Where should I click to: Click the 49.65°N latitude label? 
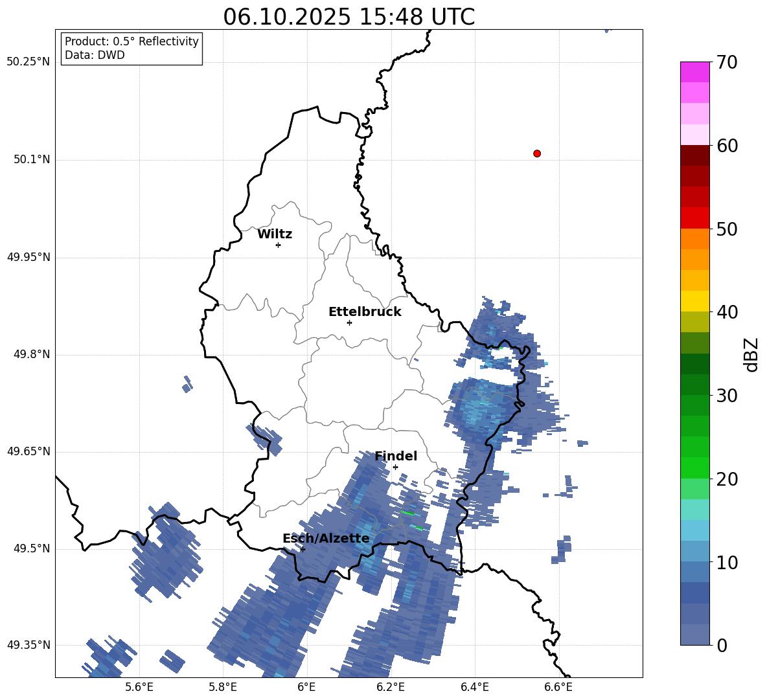pyautogui.click(x=29, y=451)
